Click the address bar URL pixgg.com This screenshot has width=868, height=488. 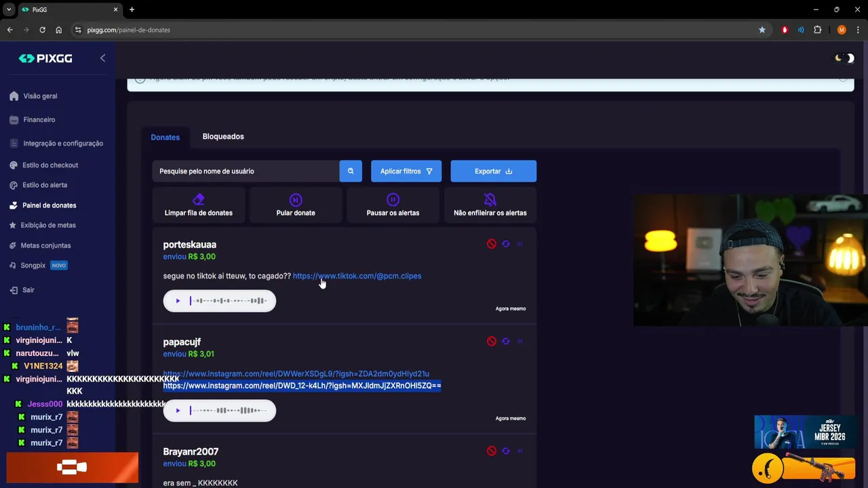[129, 30]
